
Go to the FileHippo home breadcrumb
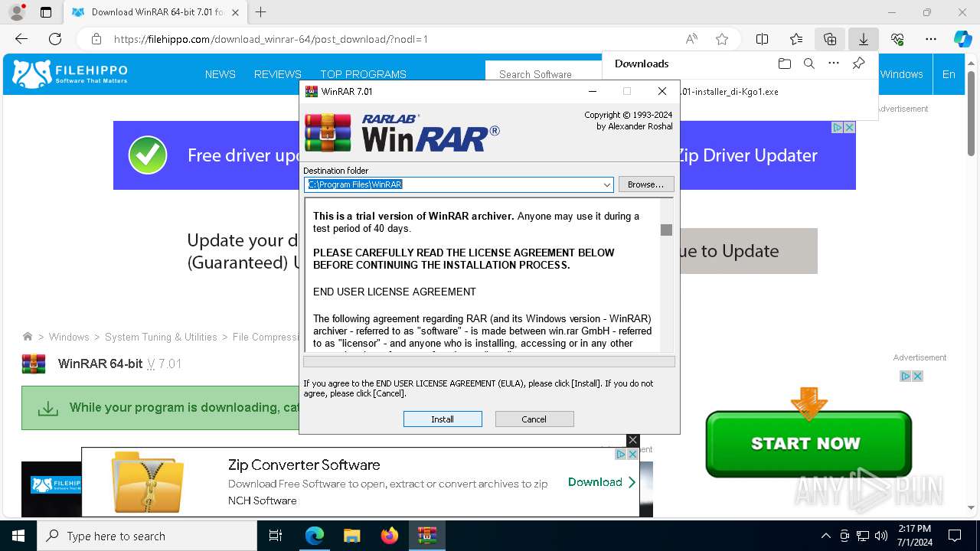[28, 337]
